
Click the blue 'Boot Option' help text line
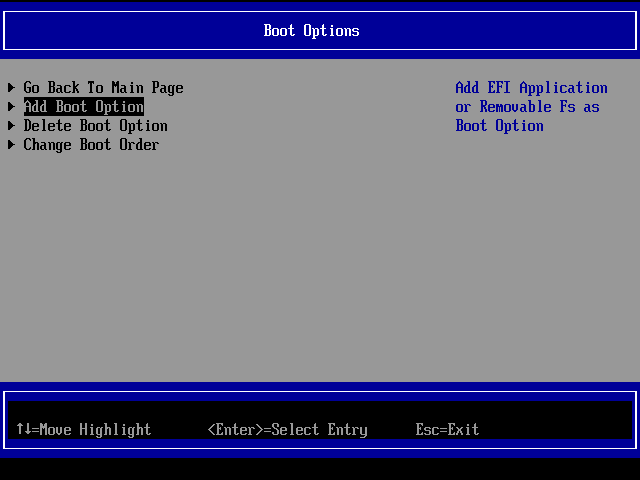(x=499, y=126)
